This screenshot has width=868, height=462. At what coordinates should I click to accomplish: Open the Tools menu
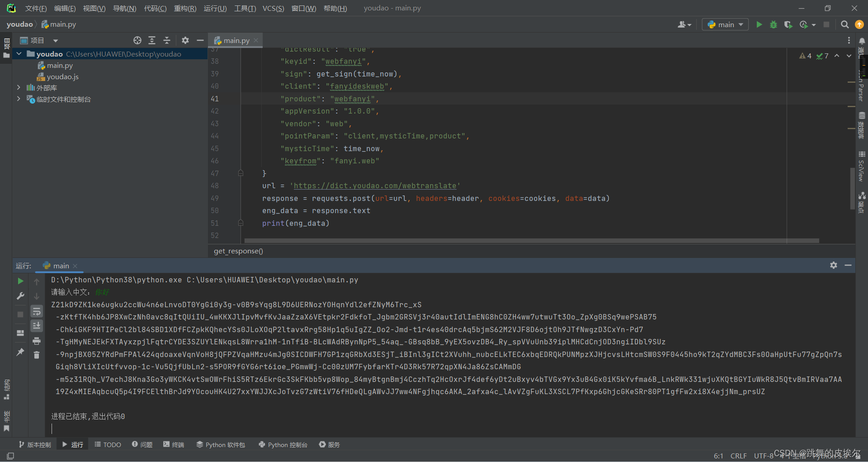click(245, 8)
